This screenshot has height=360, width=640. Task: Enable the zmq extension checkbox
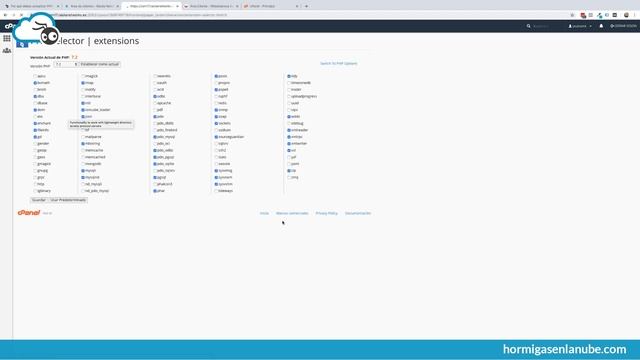(289, 178)
